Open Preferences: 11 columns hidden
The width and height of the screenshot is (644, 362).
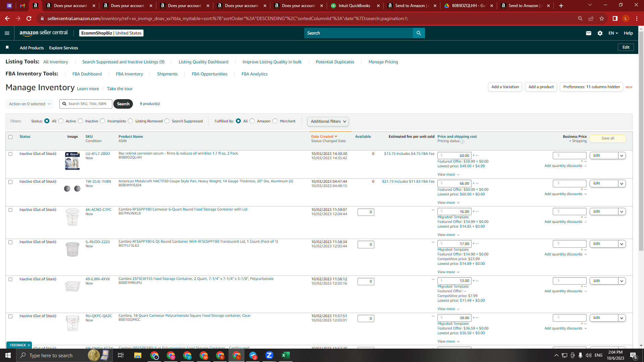click(x=591, y=87)
